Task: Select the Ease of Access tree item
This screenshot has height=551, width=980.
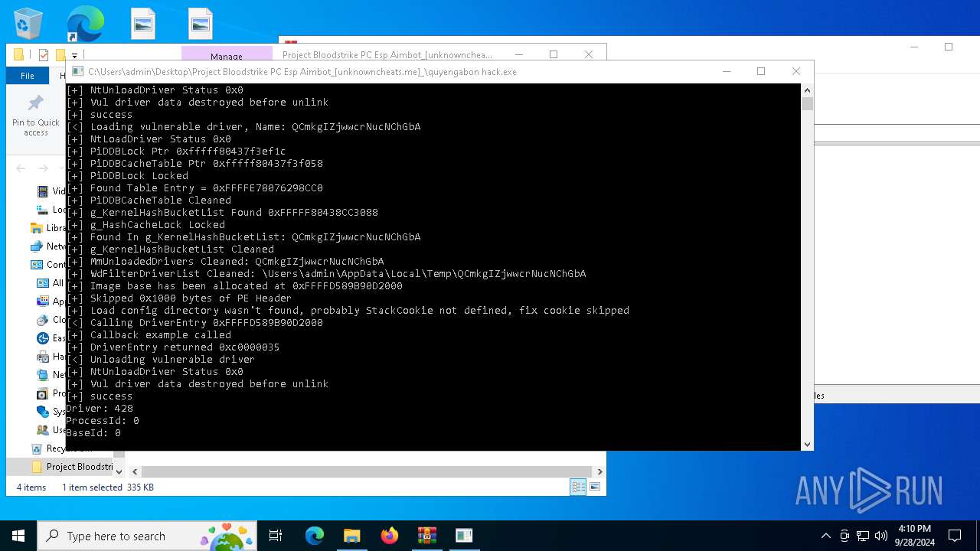Action: tap(51, 338)
